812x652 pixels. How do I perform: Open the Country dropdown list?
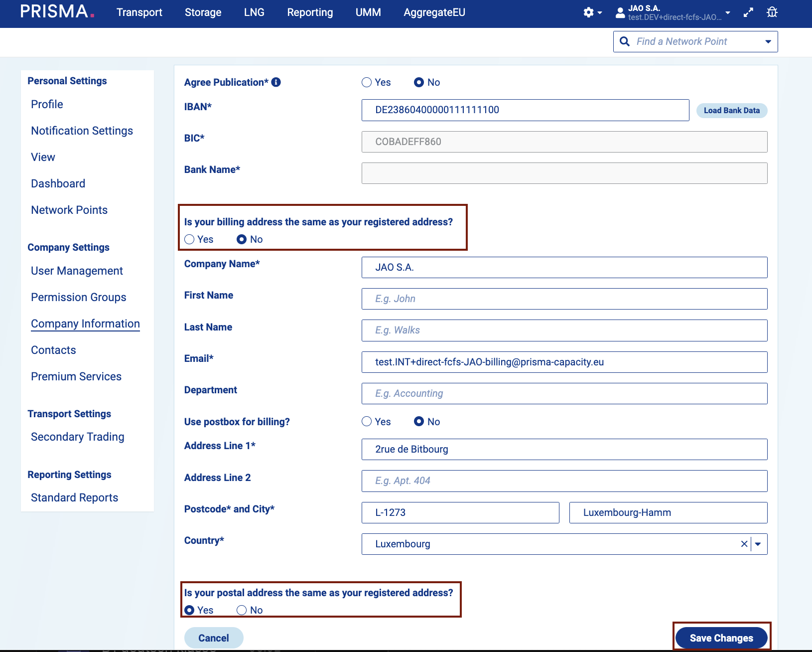pos(758,544)
